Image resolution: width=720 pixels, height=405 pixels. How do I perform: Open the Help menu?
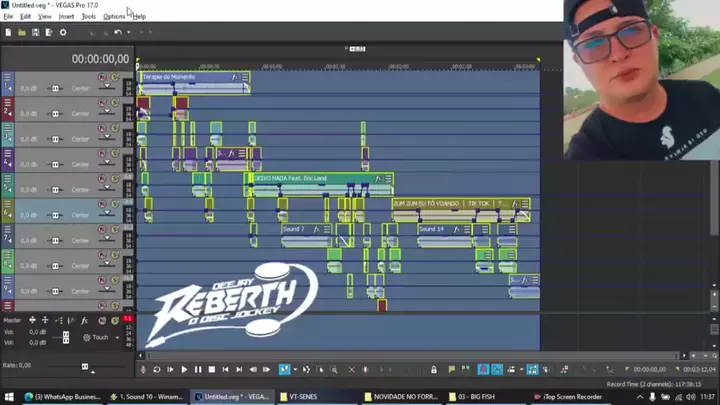pos(140,17)
